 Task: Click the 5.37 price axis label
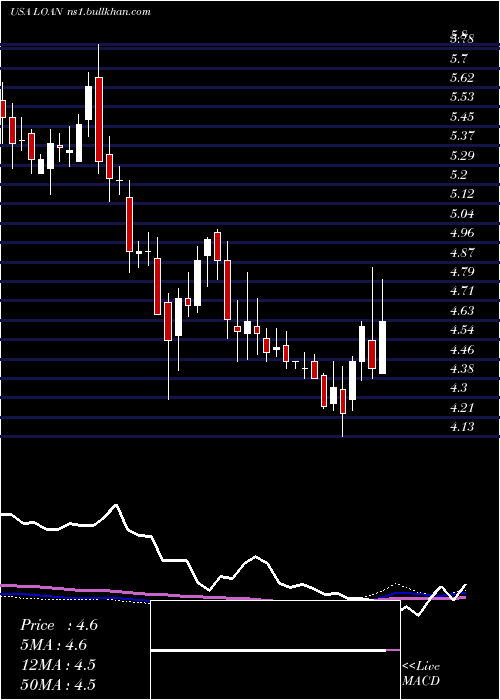pos(462,136)
